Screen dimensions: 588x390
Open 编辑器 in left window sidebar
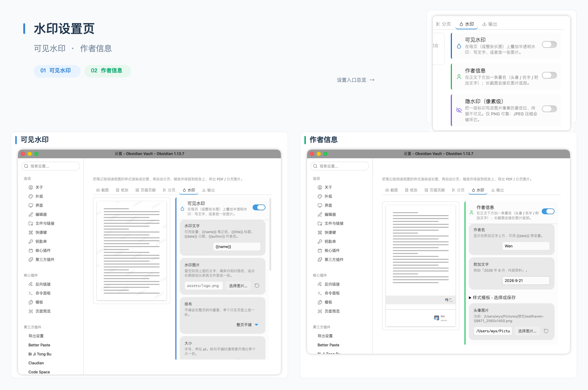(x=41, y=214)
